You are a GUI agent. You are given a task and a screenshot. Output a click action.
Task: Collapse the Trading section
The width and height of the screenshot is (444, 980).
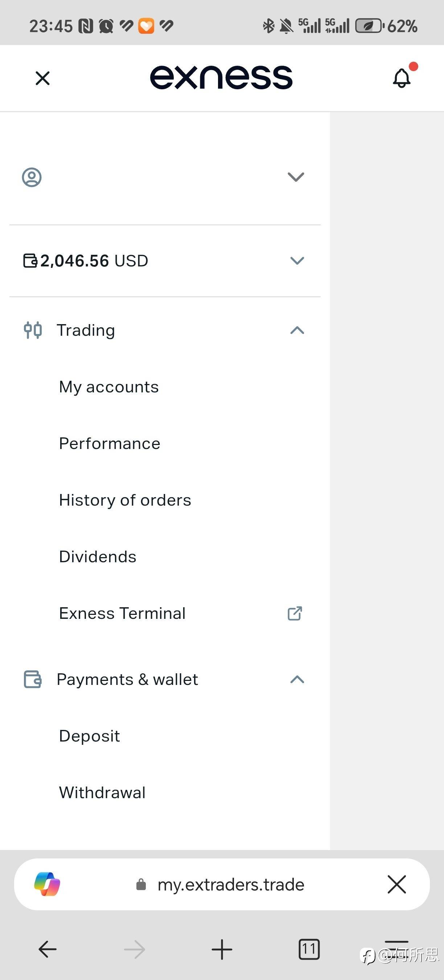pyautogui.click(x=297, y=330)
